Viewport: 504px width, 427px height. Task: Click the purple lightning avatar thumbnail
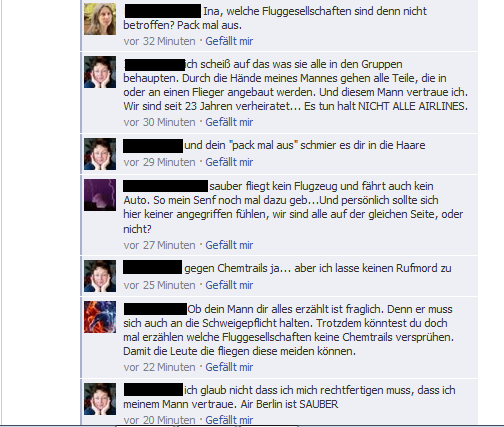(x=100, y=195)
